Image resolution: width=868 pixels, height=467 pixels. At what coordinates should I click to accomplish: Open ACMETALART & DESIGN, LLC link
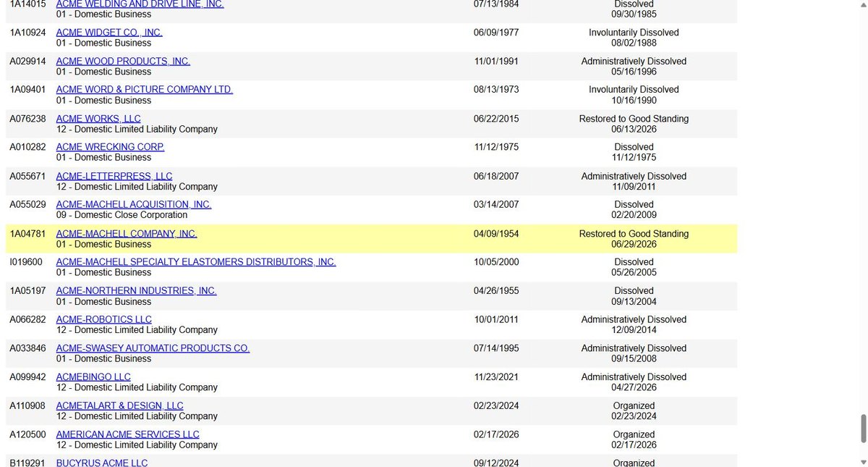(120, 406)
